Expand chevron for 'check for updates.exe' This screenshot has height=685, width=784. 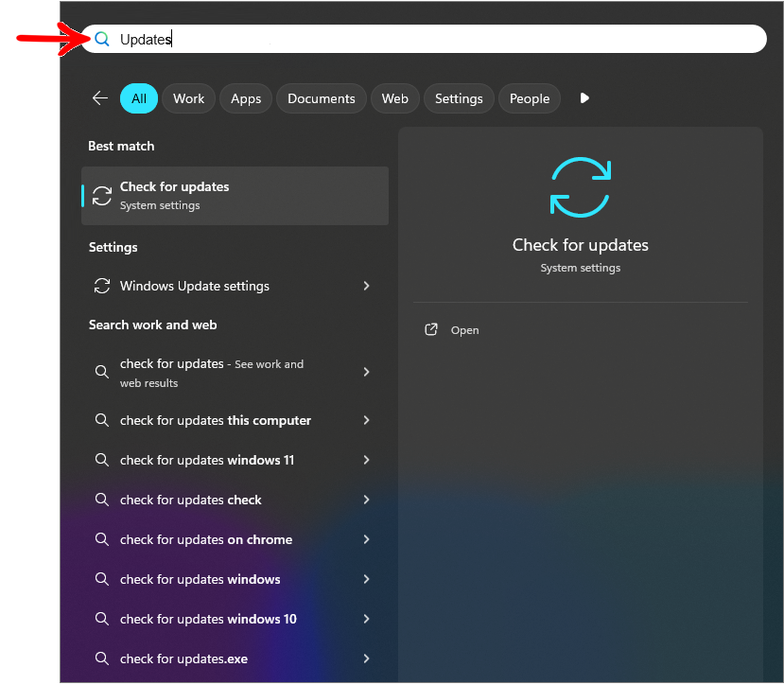point(367,659)
